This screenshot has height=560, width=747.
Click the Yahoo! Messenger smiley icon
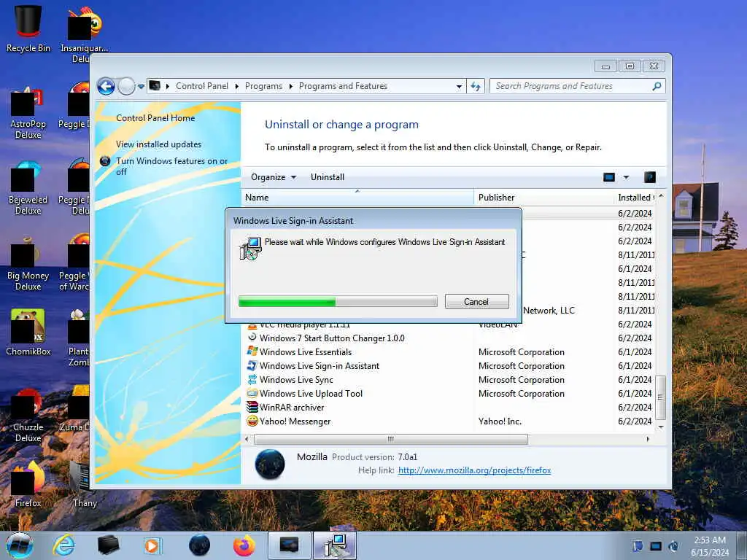[252, 421]
